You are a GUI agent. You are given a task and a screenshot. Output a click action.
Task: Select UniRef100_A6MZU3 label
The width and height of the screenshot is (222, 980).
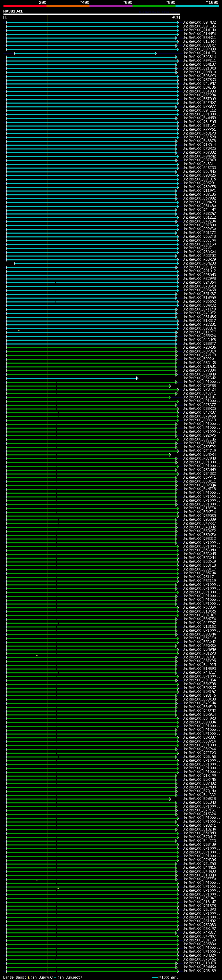[199, 264]
